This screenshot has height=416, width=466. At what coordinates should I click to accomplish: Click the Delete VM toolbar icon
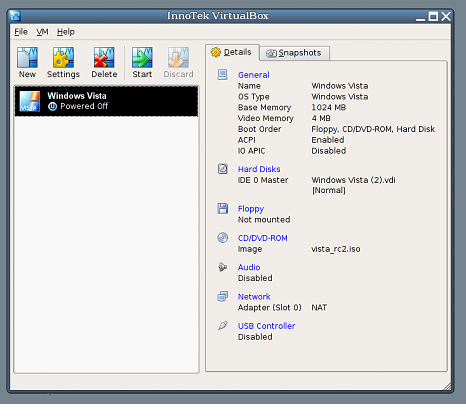104,57
